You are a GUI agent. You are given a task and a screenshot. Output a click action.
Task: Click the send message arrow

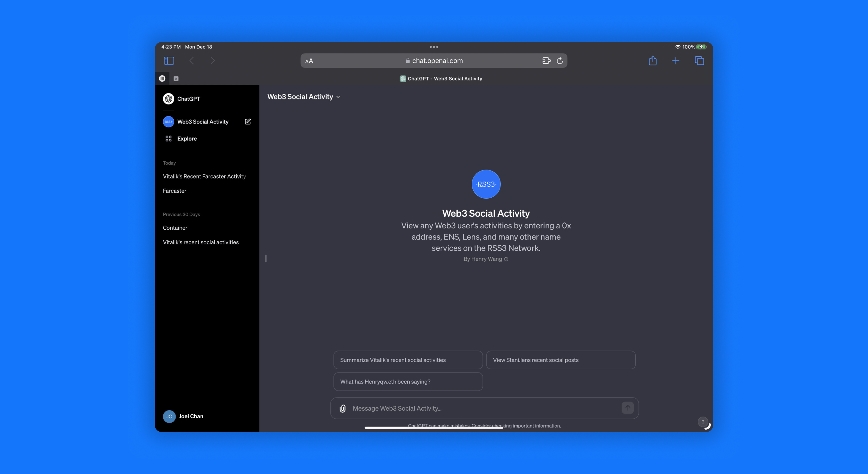(x=627, y=408)
